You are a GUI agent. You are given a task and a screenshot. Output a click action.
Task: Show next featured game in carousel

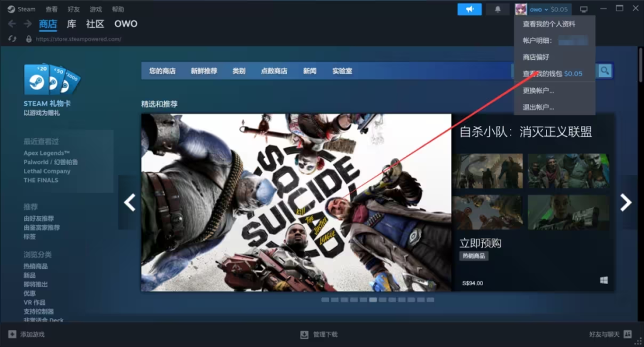tap(626, 202)
